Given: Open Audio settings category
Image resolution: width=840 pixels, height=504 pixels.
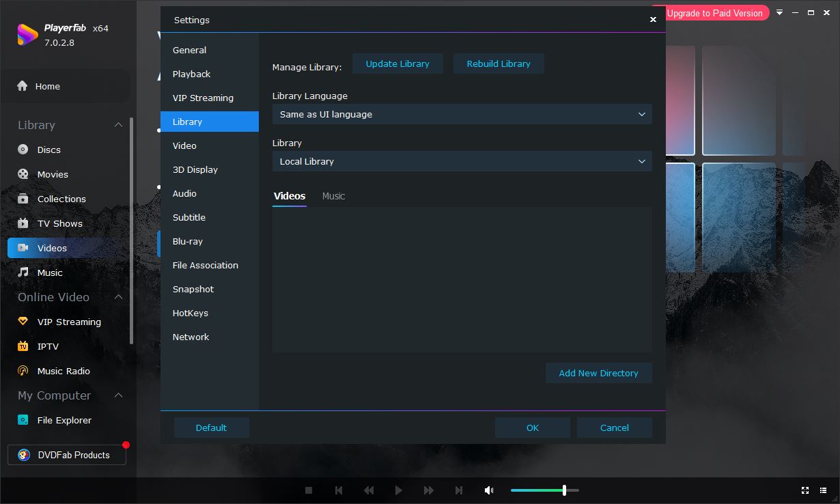Looking at the screenshot, I should 210,193.
